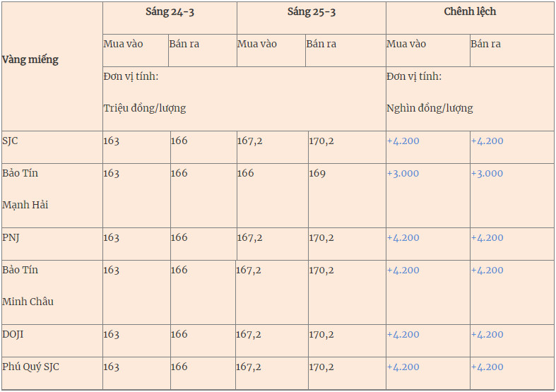Select PNJ's 167,2 Mua vào price
The image size is (556, 392).
[x=249, y=238]
